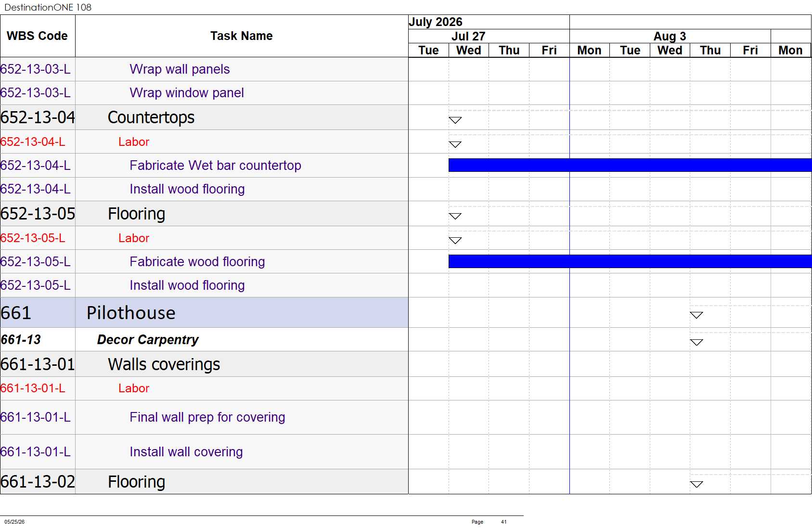
Task: Select the Wrap wall panels task
Action: 180,69
